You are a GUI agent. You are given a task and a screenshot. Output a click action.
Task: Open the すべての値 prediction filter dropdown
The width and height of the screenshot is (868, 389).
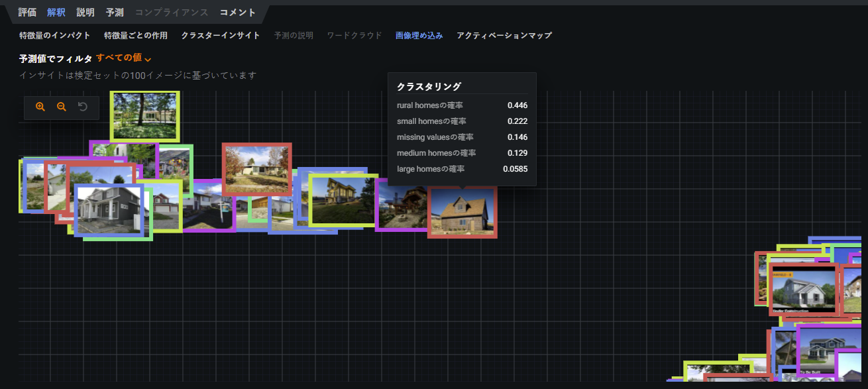click(x=124, y=58)
